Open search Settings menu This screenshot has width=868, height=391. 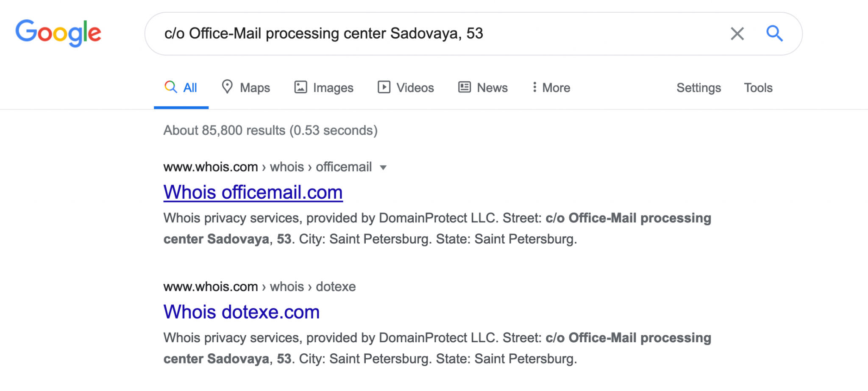click(x=698, y=88)
